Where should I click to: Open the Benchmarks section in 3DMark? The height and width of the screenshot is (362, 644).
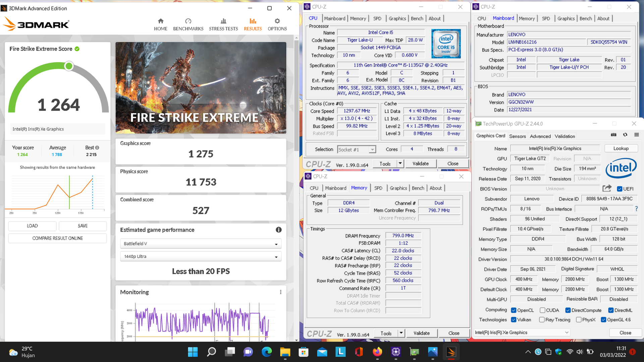coord(188,24)
